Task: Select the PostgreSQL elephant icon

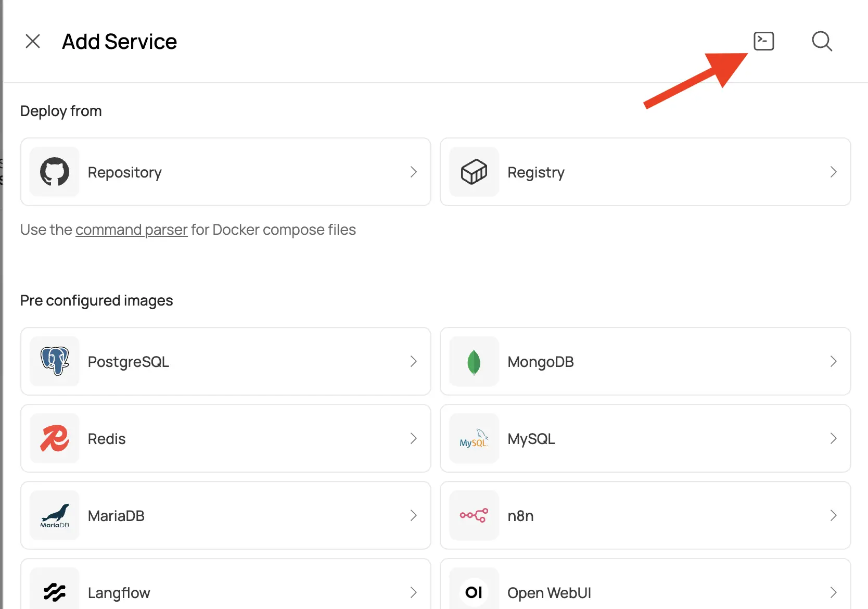Action: coord(54,361)
